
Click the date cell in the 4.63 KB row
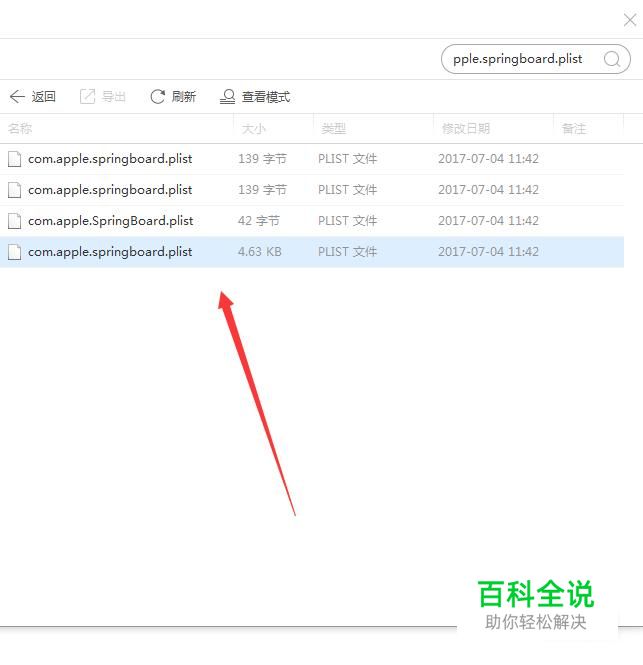488,252
